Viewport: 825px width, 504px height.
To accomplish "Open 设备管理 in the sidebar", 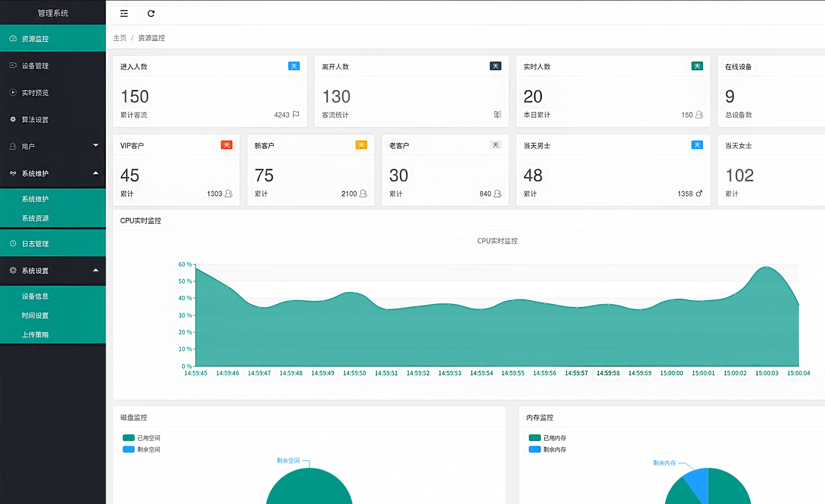I will (x=35, y=66).
